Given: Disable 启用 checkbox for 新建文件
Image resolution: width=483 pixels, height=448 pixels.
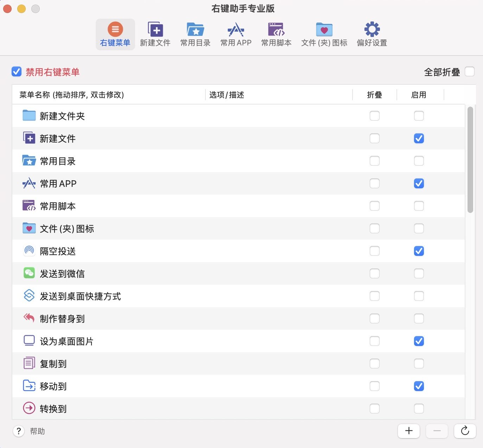Looking at the screenshot, I should pos(419,138).
